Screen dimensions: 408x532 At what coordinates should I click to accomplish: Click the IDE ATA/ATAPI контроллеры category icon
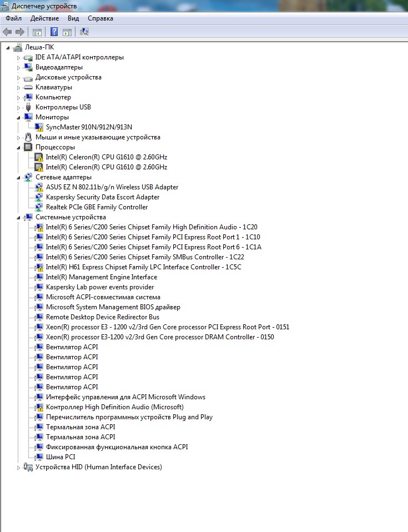pyautogui.click(x=28, y=58)
